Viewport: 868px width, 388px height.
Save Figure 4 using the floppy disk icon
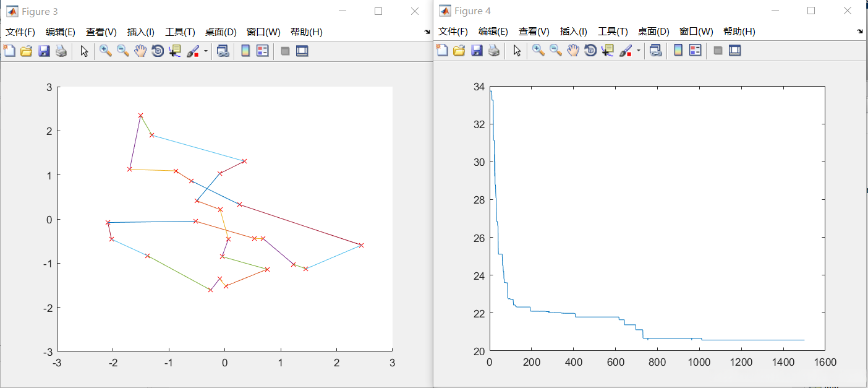[x=477, y=51]
